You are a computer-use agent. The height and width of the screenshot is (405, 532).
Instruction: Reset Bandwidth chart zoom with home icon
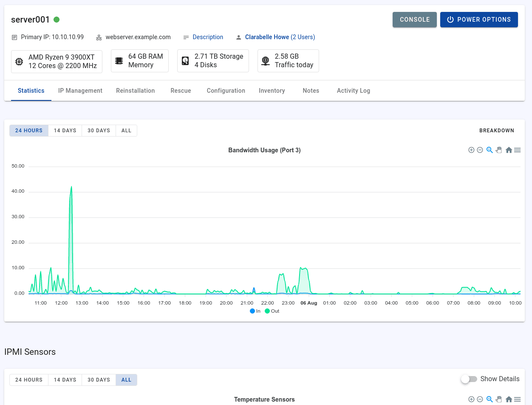tap(509, 150)
